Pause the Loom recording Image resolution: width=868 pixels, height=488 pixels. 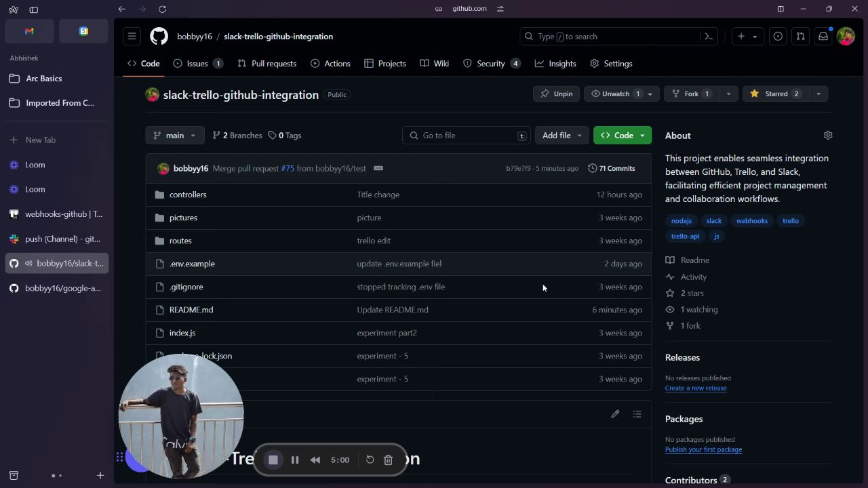point(295,460)
